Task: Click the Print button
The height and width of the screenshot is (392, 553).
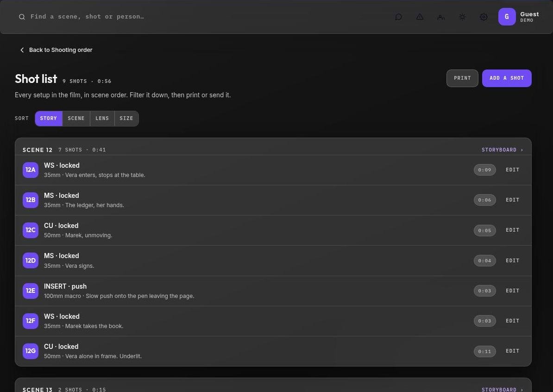Action: pos(462,78)
